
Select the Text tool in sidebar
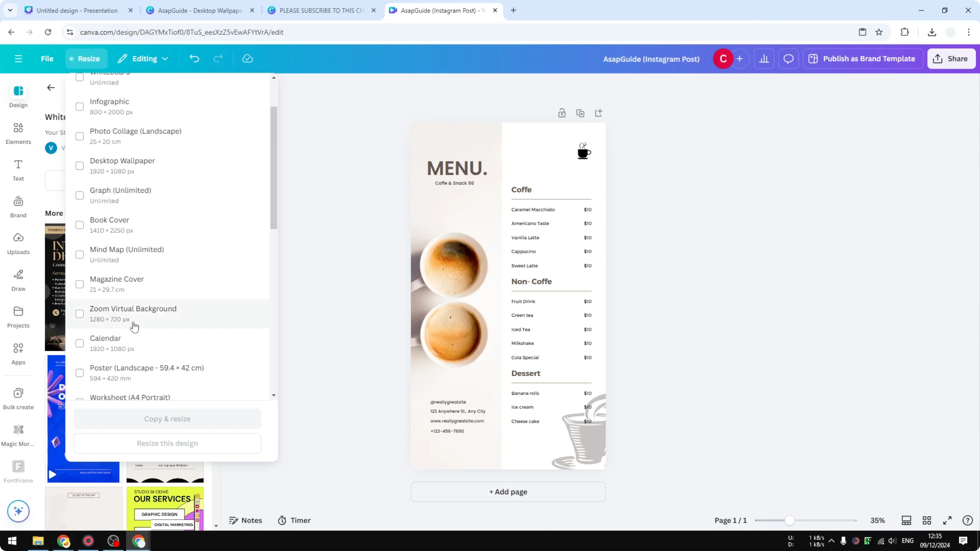18,170
